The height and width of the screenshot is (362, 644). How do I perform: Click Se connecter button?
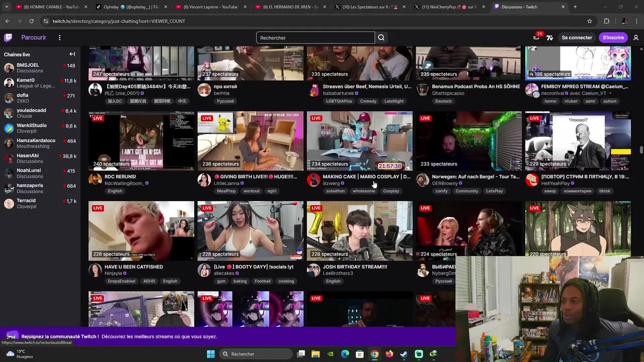pyautogui.click(x=577, y=38)
